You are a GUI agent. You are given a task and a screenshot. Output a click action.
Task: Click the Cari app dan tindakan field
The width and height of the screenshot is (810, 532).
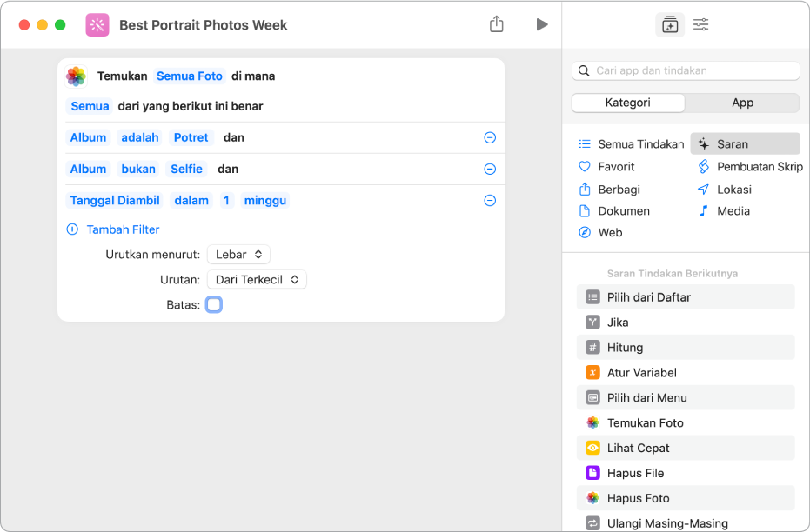coord(692,70)
